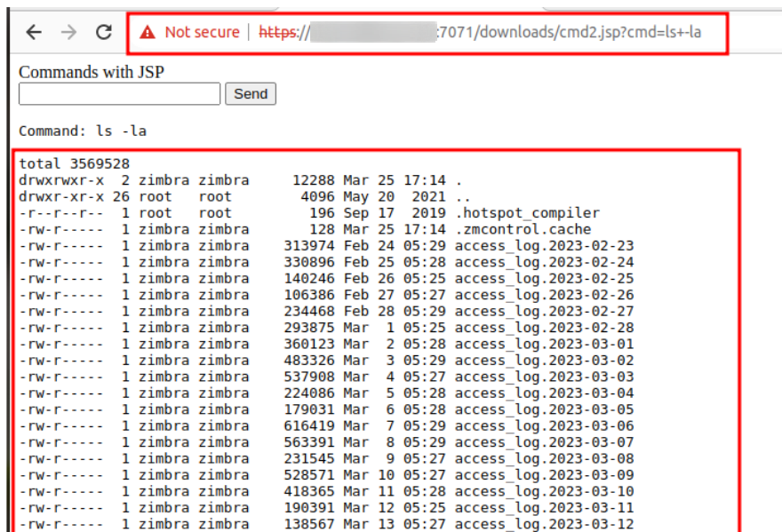Click the 'Commands with JSP' heading
Image resolution: width=782 pixels, height=532 pixels.
click(x=92, y=72)
